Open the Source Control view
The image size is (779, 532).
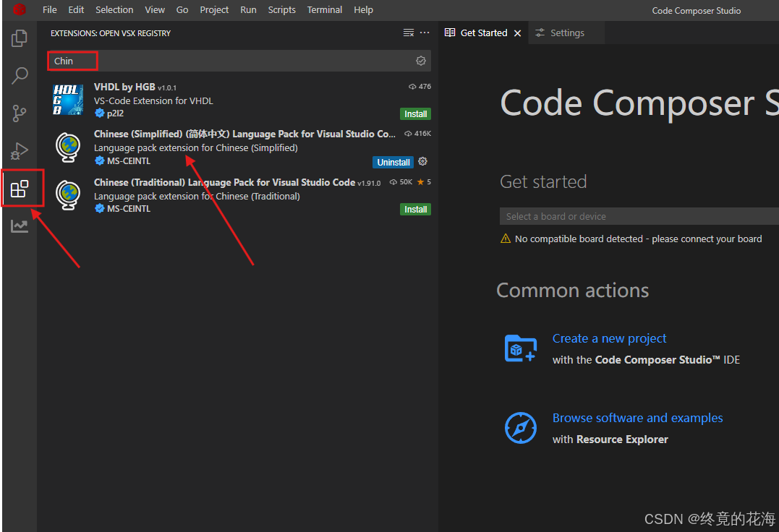point(20,113)
